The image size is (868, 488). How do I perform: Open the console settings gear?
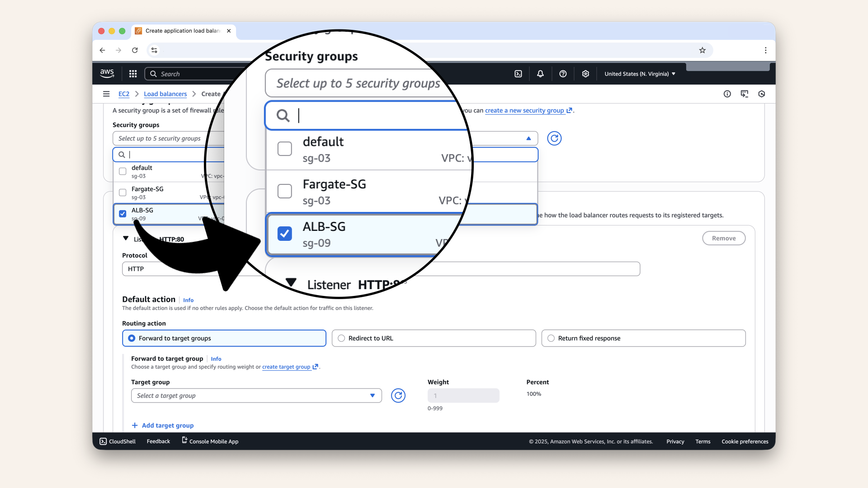click(x=585, y=74)
